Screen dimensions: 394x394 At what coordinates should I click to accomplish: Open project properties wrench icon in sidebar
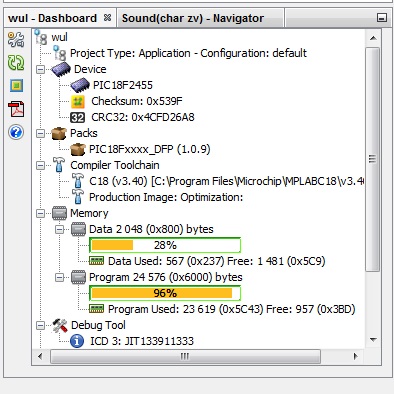(16, 39)
